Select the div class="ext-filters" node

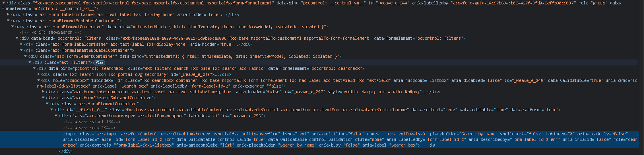(62, 63)
